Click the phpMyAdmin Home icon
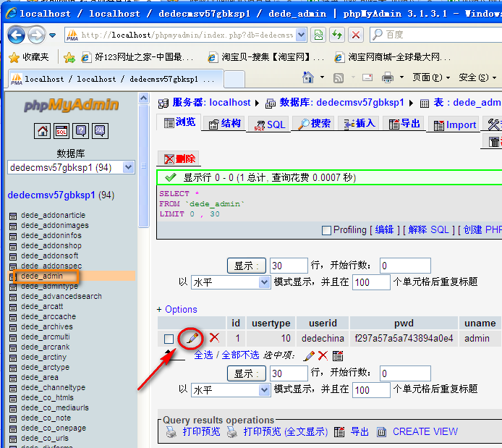 point(42,131)
